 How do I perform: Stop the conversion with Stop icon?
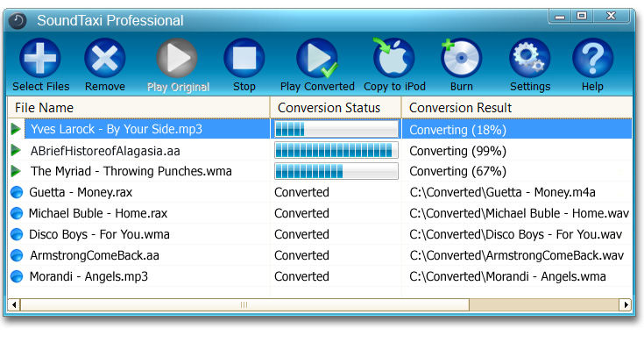(x=244, y=58)
